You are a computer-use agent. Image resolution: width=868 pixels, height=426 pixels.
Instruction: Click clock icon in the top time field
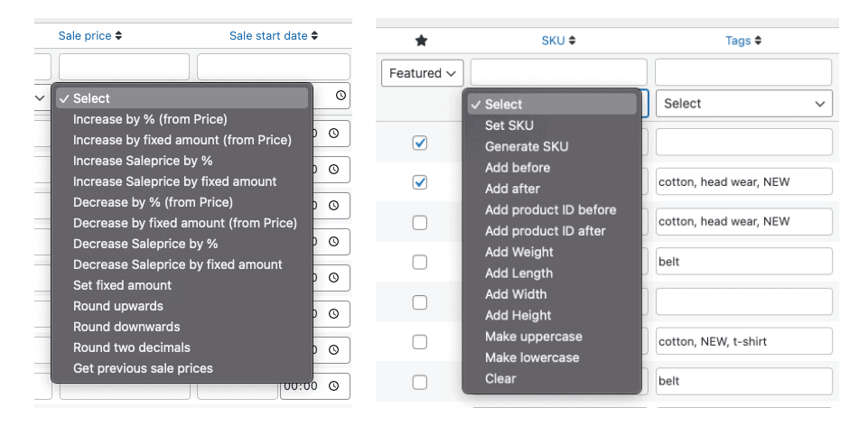(341, 96)
